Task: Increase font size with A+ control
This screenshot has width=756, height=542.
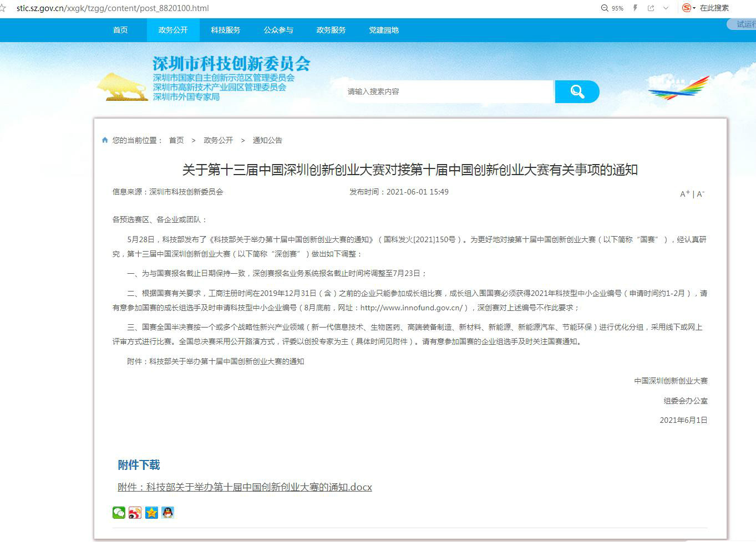Action: point(685,194)
